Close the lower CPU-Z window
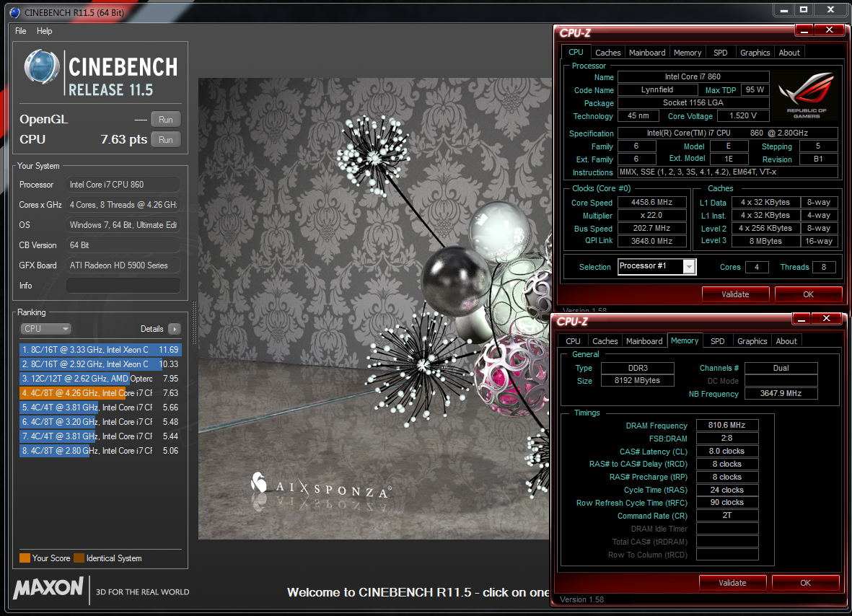 [827, 319]
